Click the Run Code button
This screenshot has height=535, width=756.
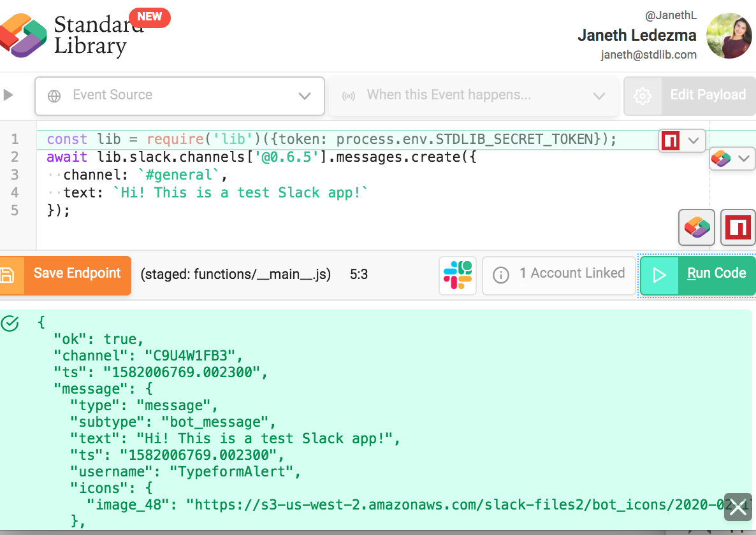[697, 275]
